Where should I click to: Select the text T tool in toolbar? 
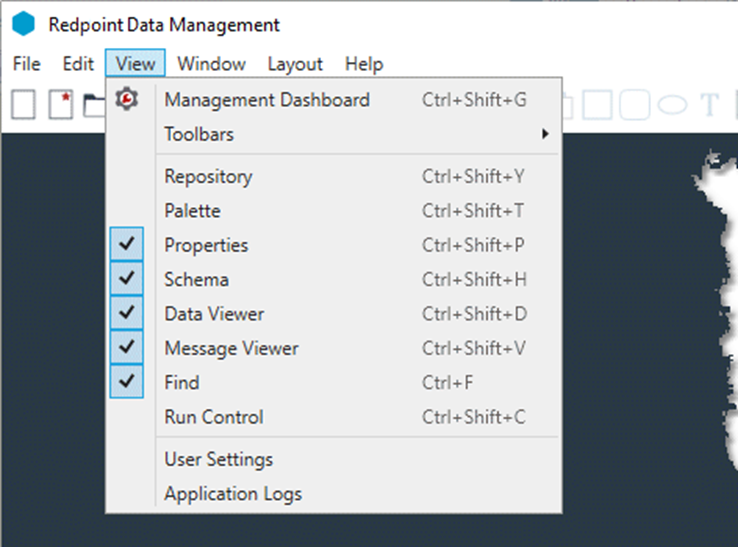point(711,104)
